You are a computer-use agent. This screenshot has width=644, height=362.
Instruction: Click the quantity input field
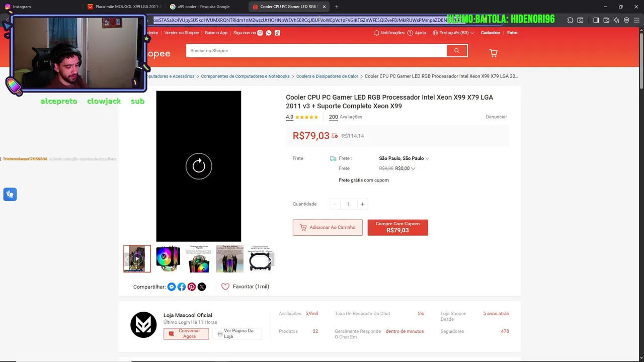point(349,204)
